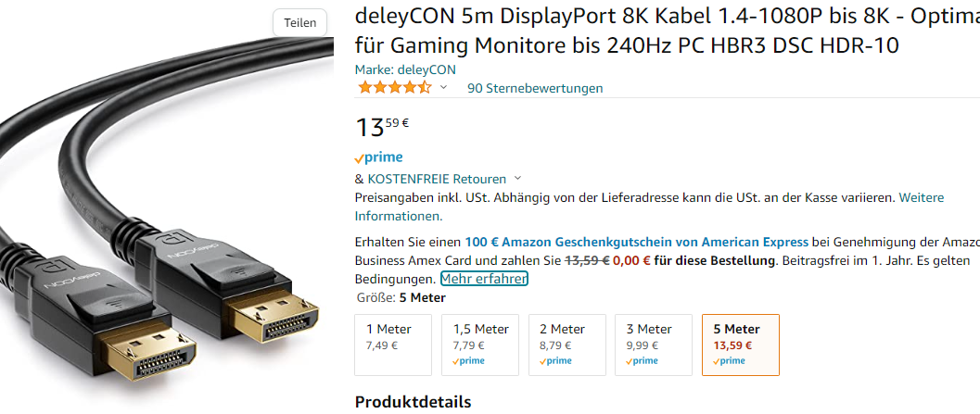The image size is (980, 414).
Task: Click the Mehr erfahren link
Action: (x=484, y=279)
